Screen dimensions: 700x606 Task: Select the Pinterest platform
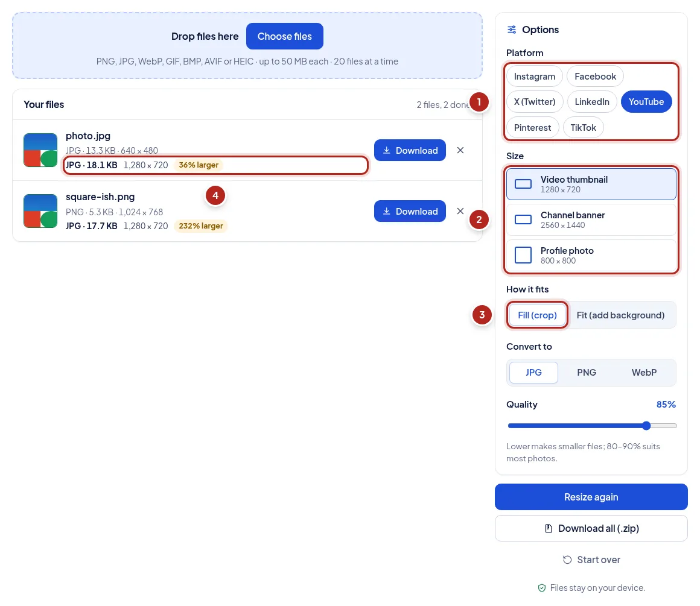[532, 128]
